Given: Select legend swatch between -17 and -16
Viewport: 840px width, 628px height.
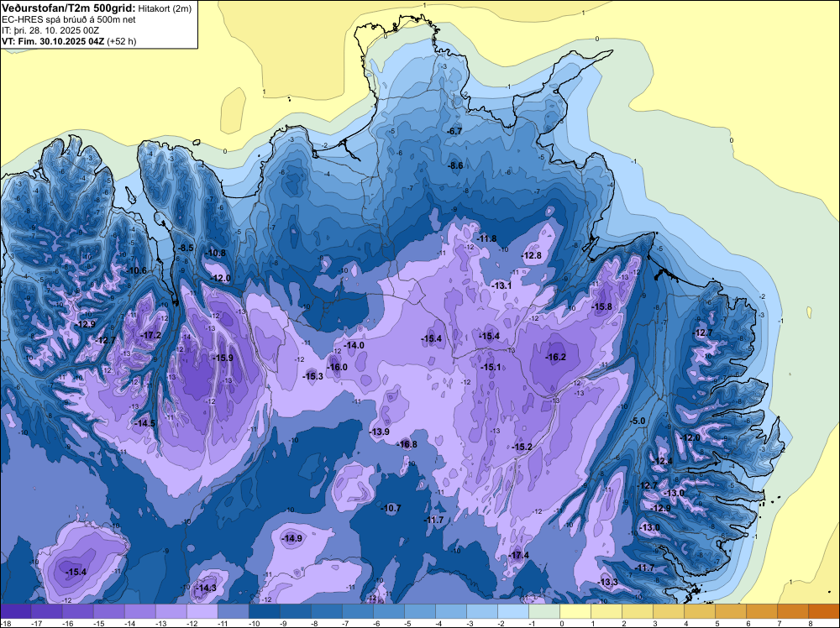Looking at the screenshot, I should (46, 611).
